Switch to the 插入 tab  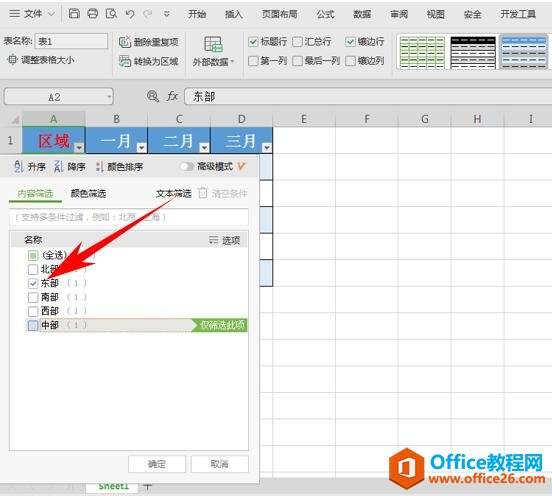(234, 14)
